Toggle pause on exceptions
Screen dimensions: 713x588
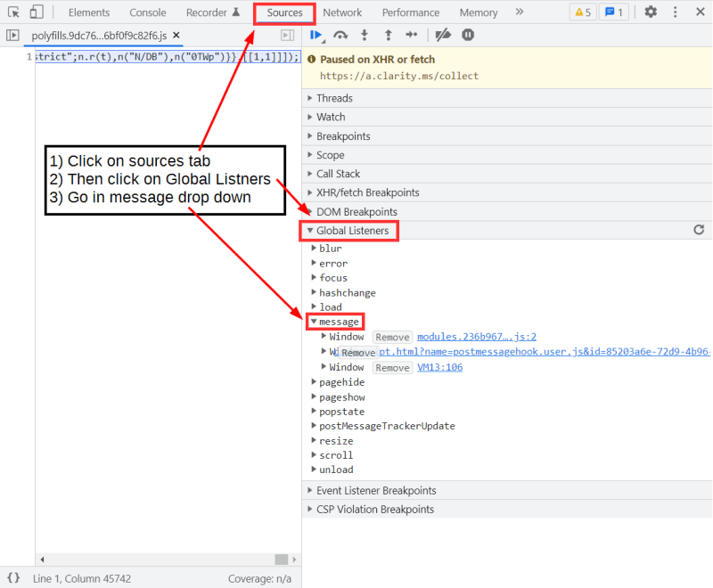coord(468,35)
